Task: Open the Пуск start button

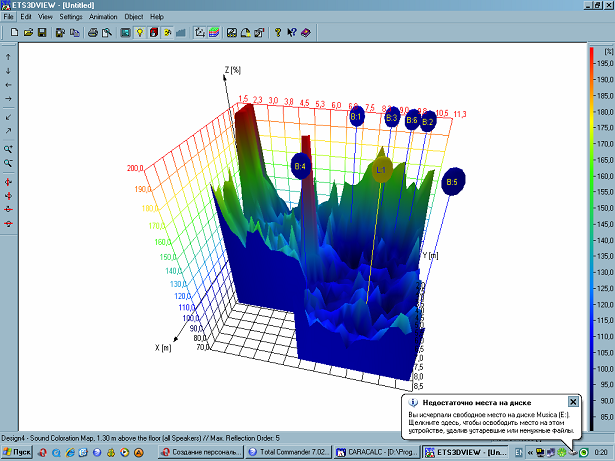Action: [17, 452]
